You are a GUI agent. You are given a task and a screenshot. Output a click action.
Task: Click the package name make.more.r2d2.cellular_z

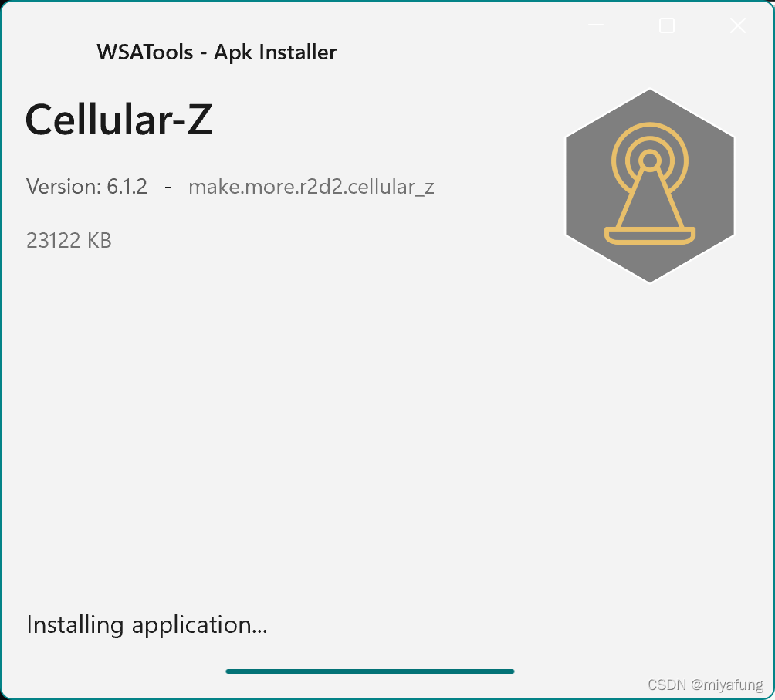[311, 187]
